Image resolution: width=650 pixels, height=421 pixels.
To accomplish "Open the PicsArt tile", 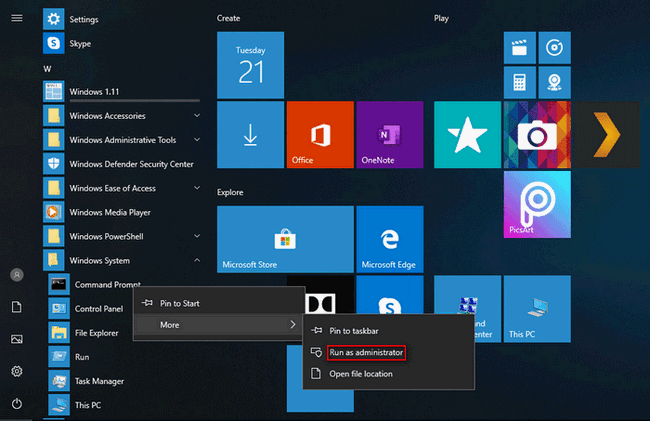I will pyautogui.click(x=537, y=204).
